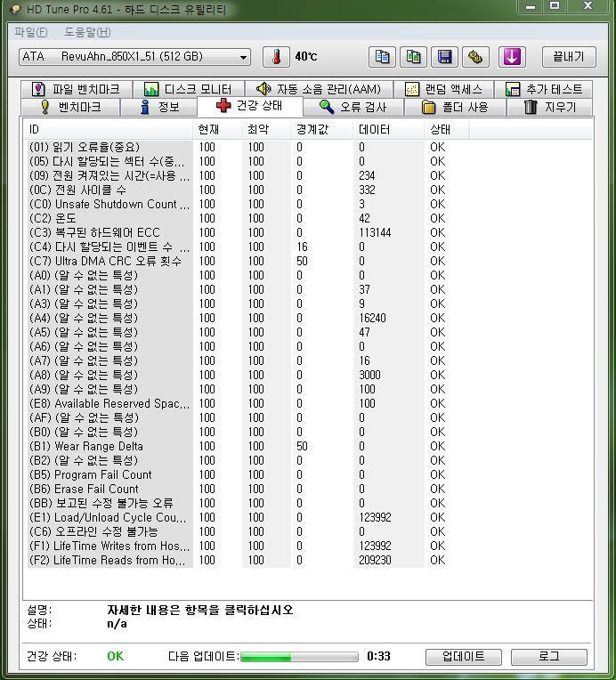Click the 최악 column header
616x680 pixels.
click(266, 130)
